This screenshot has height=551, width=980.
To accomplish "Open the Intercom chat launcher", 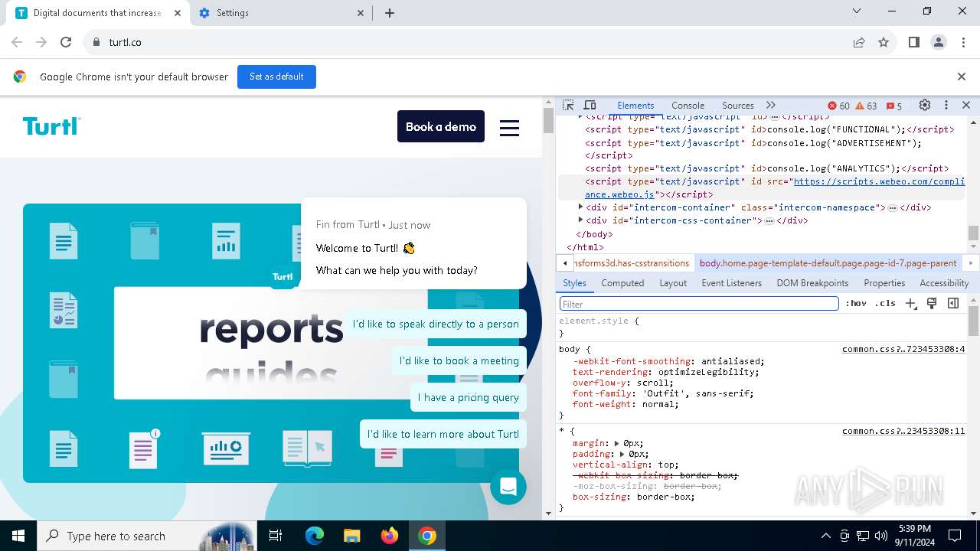I will (x=508, y=486).
